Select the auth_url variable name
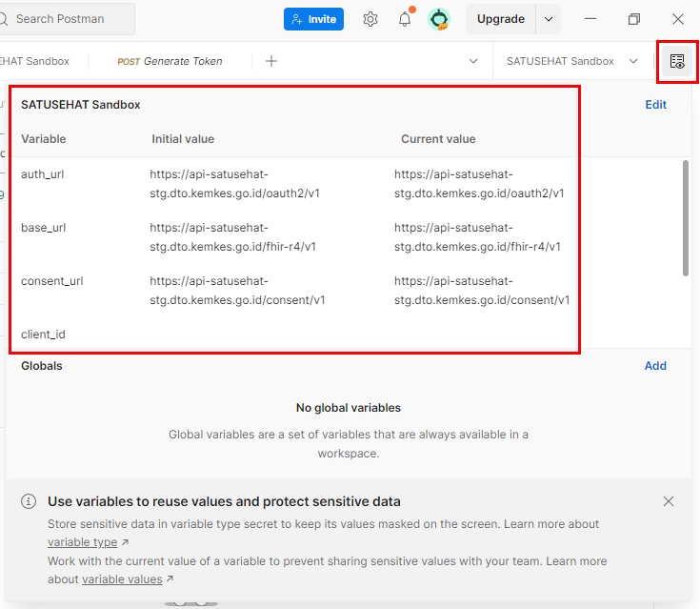The width and height of the screenshot is (700, 609). 43,174
